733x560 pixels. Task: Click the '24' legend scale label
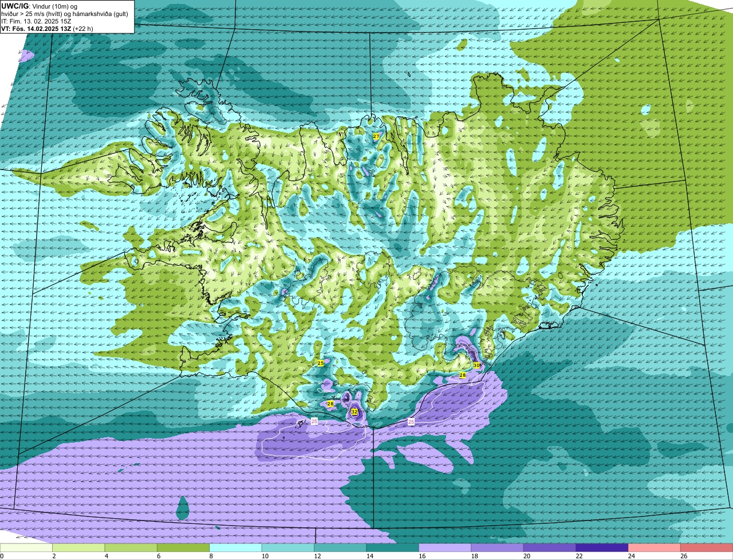click(x=630, y=556)
